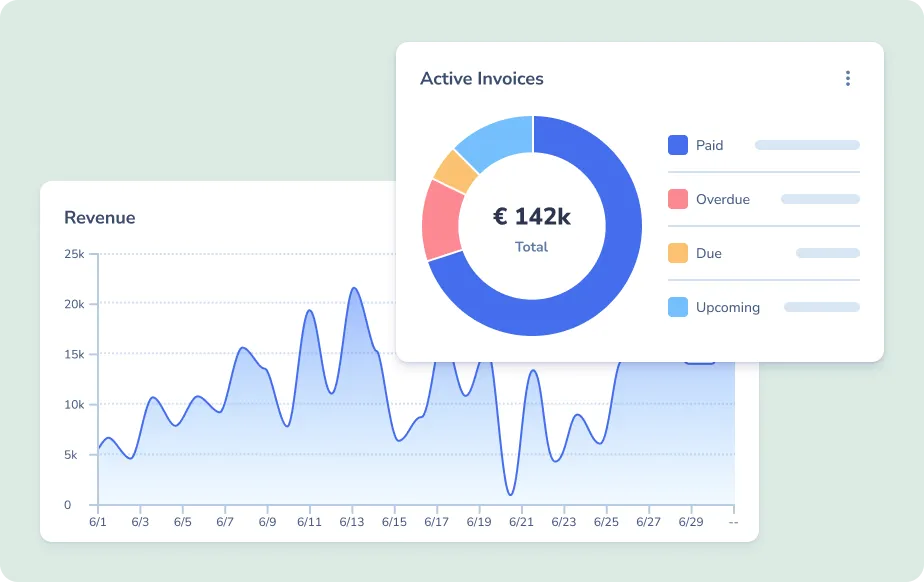The height and width of the screenshot is (582, 924).
Task: Click the light blue Upcoming donut segment
Action: [x=497, y=138]
